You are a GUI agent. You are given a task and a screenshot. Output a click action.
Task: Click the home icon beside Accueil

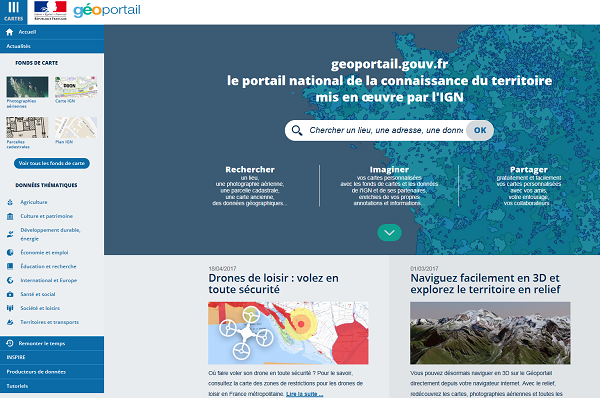pyautogui.click(x=10, y=32)
